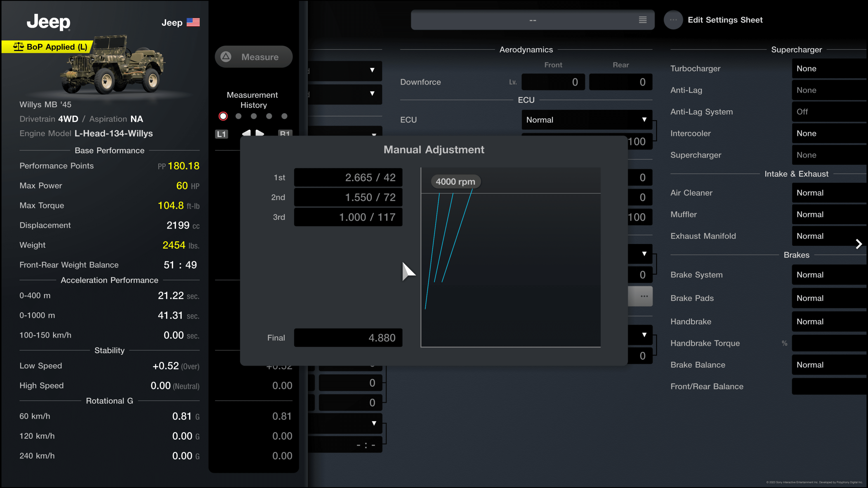Edit the 2nd gear ratio field
This screenshot has width=868, height=488.
348,197
